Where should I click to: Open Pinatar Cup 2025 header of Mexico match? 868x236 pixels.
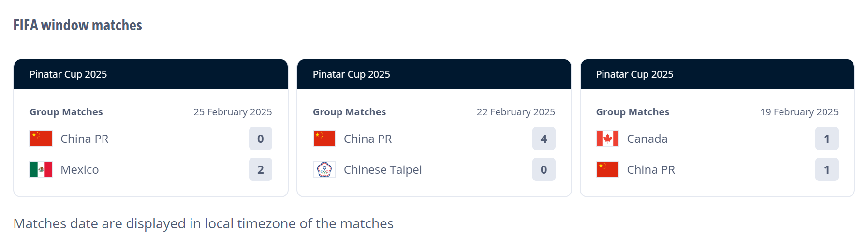coord(151,74)
